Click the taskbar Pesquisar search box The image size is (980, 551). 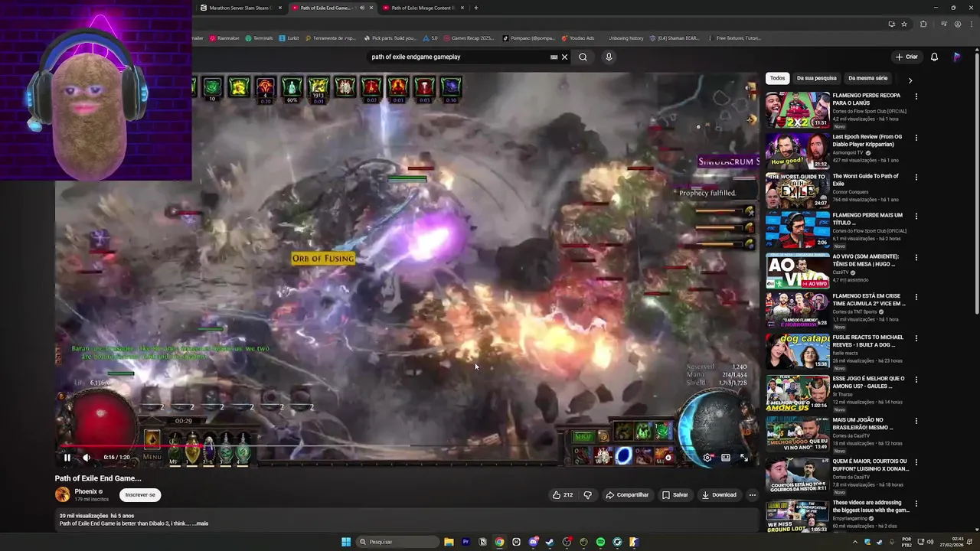pos(398,542)
